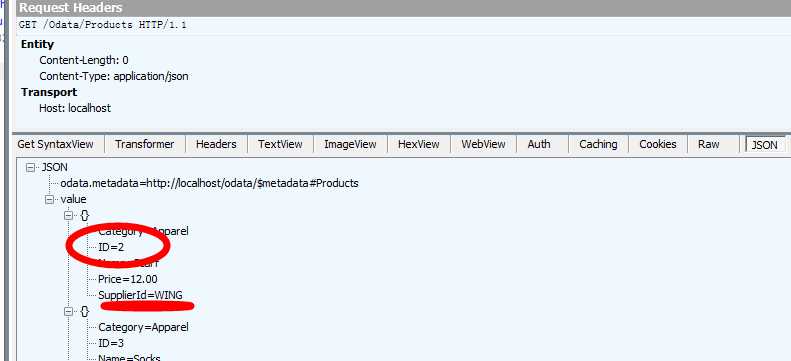
Task: Select the ID=3 tree entry
Action: pyautogui.click(x=111, y=343)
